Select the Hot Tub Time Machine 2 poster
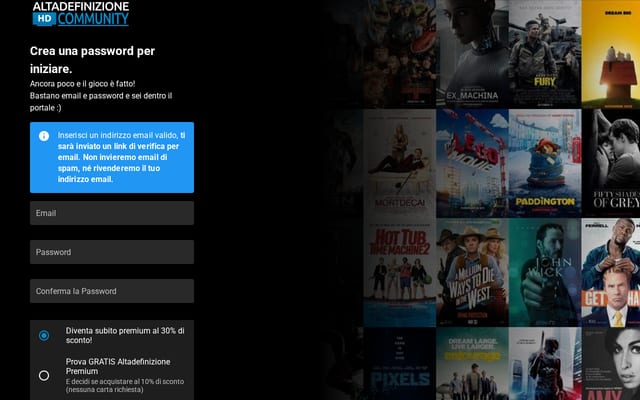 pos(400,272)
